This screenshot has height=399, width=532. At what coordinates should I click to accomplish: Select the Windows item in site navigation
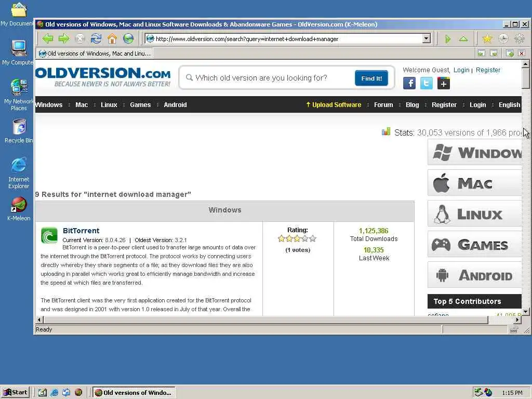(49, 105)
